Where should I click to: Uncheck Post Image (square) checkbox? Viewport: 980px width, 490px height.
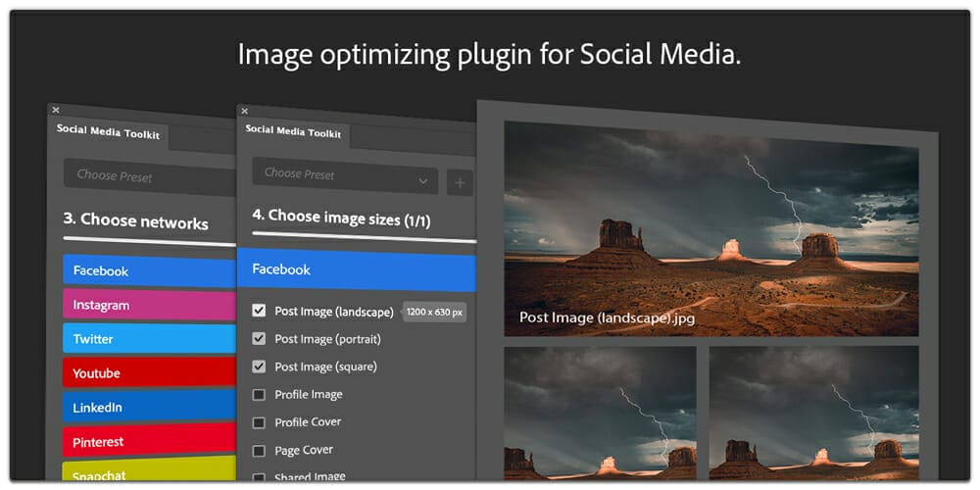[259, 367]
